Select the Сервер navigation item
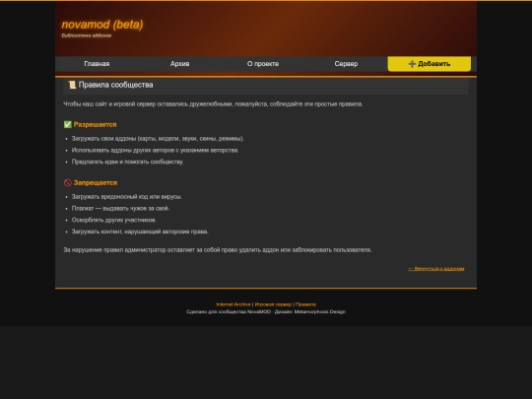532x399 pixels. point(346,64)
